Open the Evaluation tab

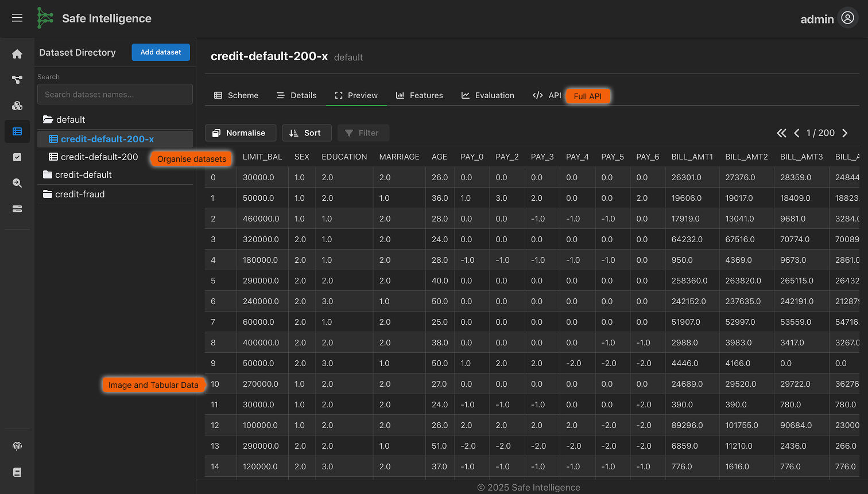pyautogui.click(x=488, y=95)
